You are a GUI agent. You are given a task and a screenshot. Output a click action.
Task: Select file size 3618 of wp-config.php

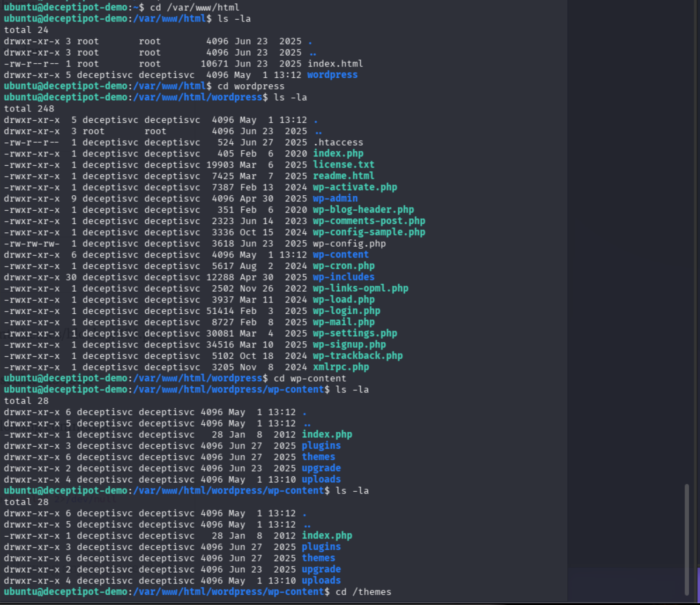tap(223, 243)
